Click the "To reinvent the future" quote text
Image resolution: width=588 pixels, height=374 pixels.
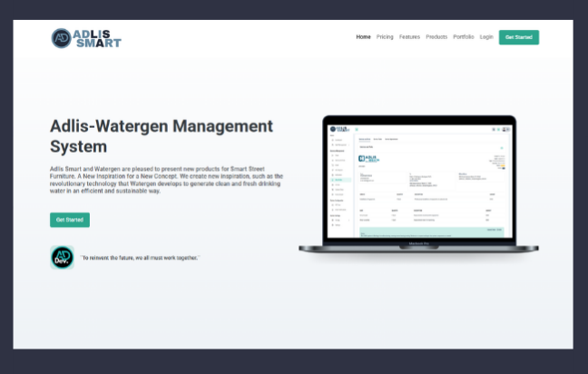[x=140, y=258]
